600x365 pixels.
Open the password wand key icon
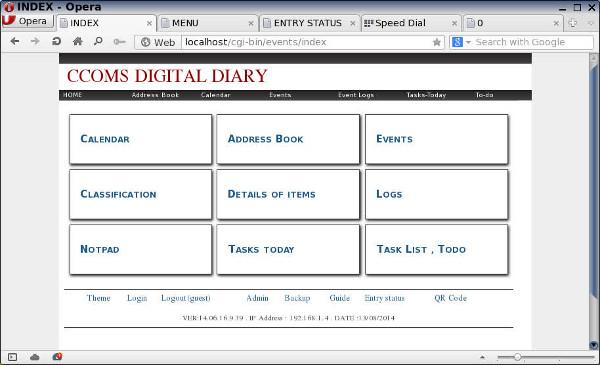click(x=119, y=42)
